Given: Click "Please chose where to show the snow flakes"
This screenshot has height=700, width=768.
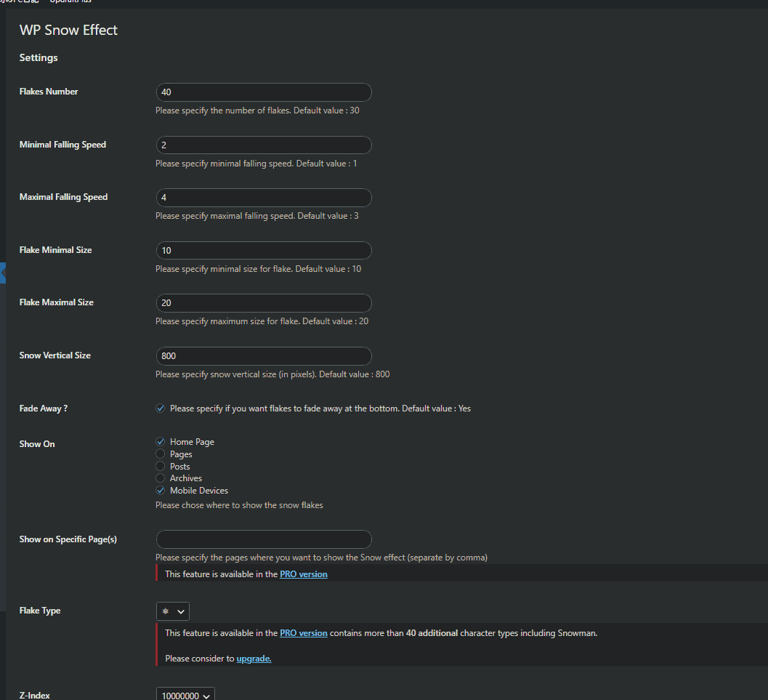Looking at the screenshot, I should (x=240, y=505).
